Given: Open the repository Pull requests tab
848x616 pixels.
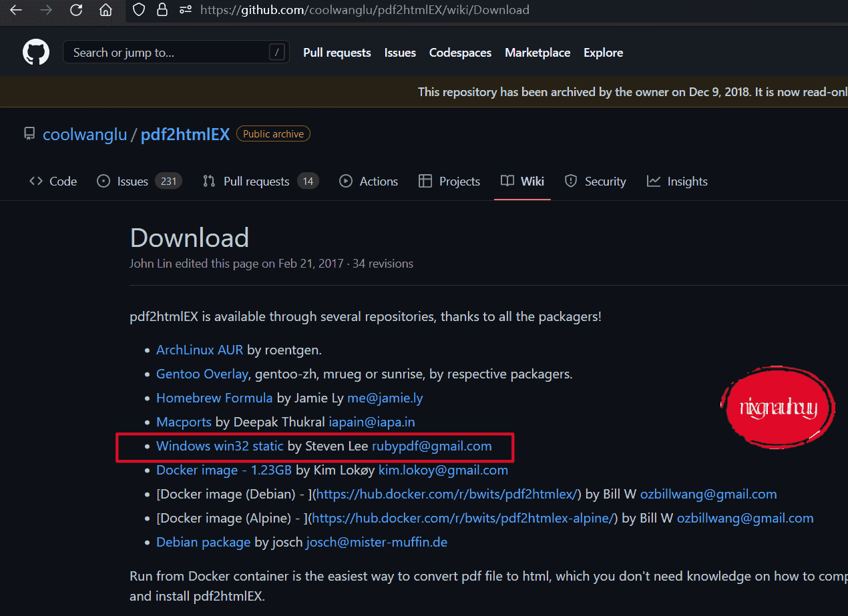Looking at the screenshot, I should click(x=256, y=182).
